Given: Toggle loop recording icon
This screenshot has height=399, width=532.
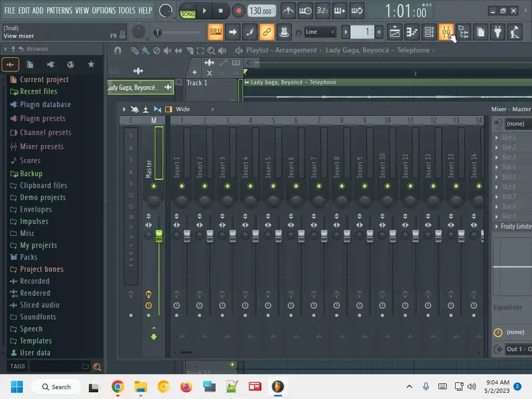Looking at the screenshot, I should click(356, 11).
